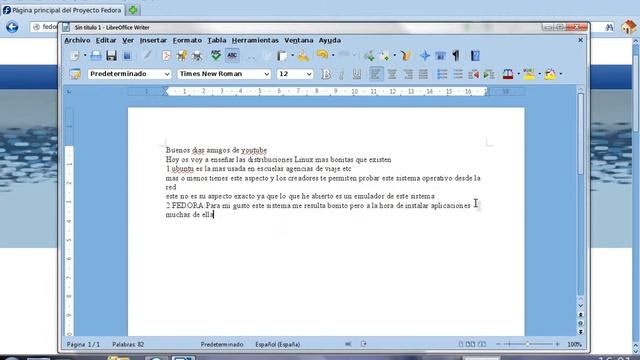This screenshot has width=640, height=360.
Task: Open the Ventana menu
Action: pyautogui.click(x=299, y=40)
